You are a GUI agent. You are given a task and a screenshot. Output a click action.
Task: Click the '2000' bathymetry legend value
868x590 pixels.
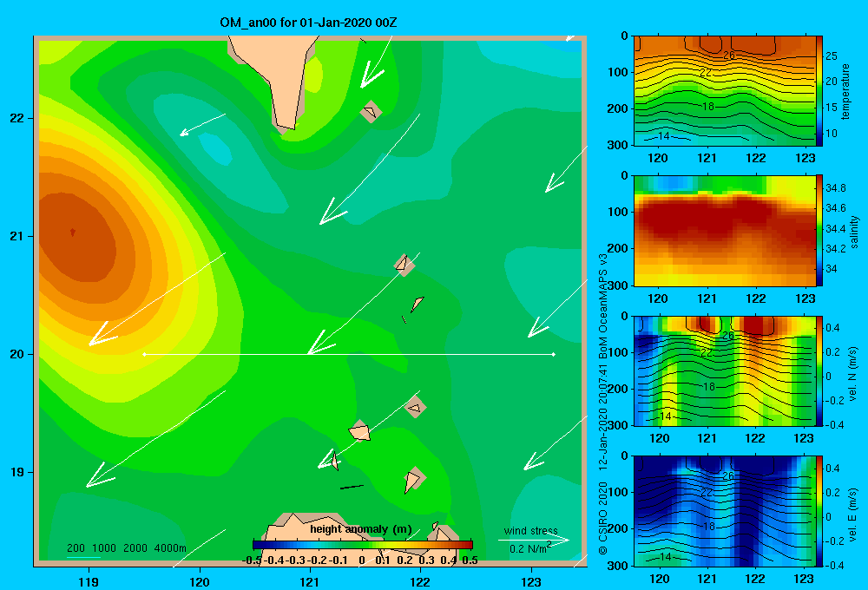point(135,548)
